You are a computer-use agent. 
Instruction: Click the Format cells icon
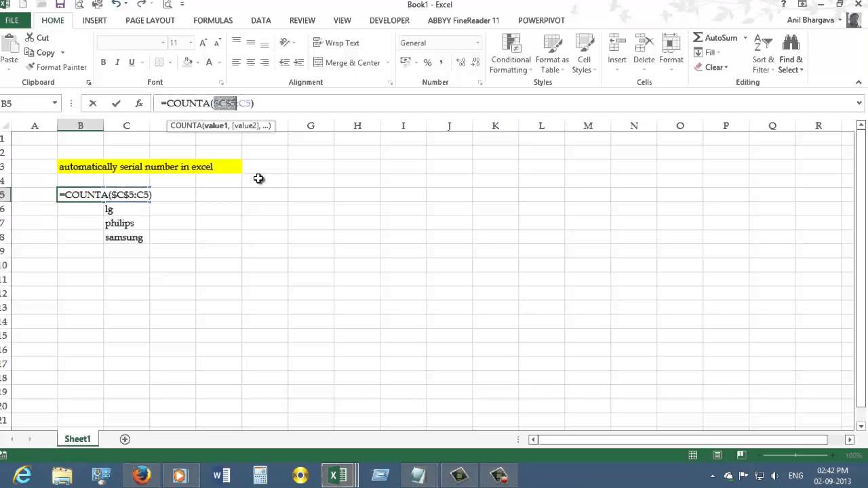[x=671, y=43]
